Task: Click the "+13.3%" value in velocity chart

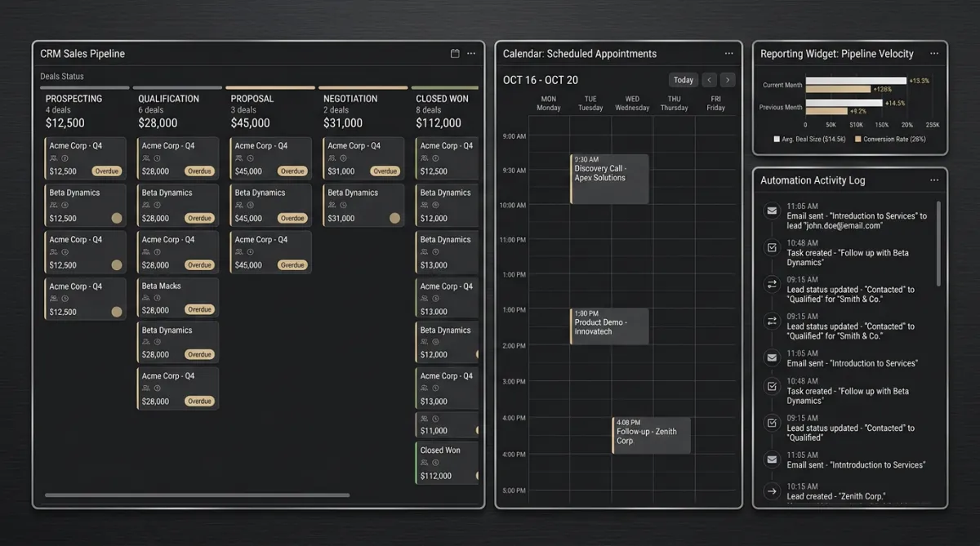Action: pyautogui.click(x=919, y=81)
